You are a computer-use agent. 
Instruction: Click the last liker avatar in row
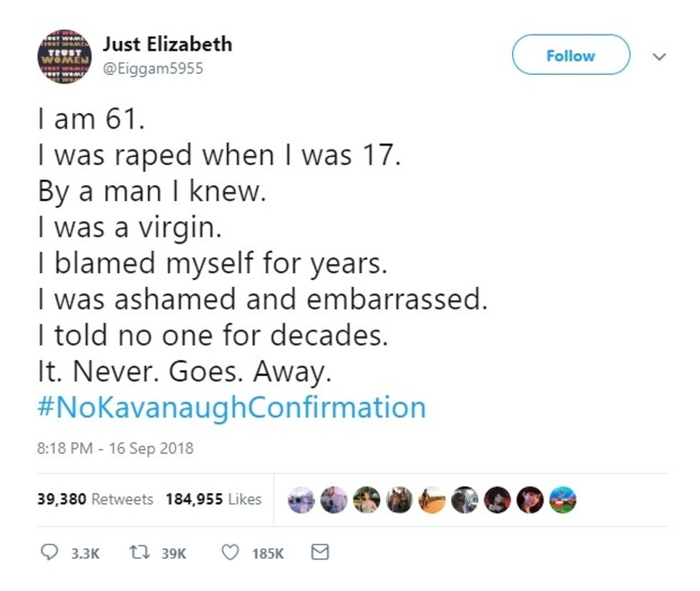click(563, 500)
